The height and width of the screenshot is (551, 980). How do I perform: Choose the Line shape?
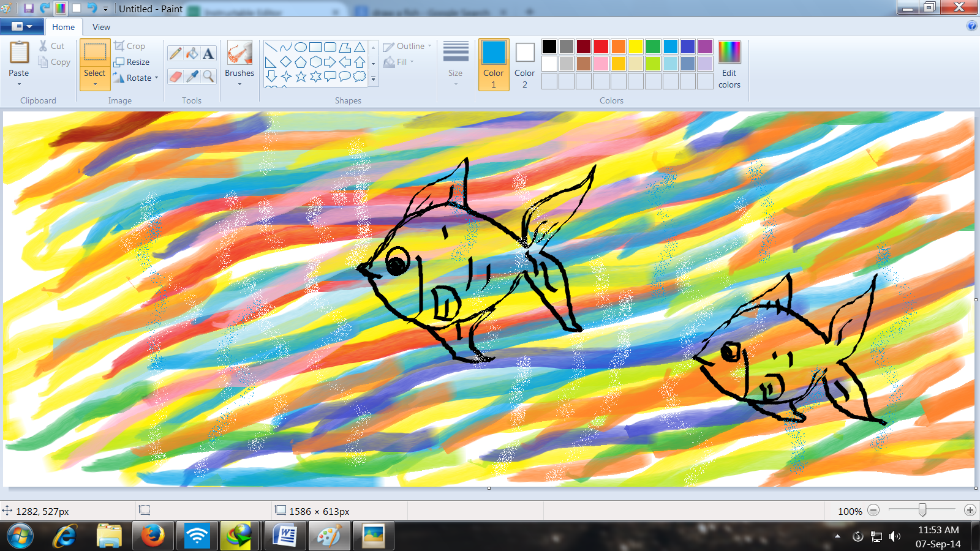pos(271,47)
